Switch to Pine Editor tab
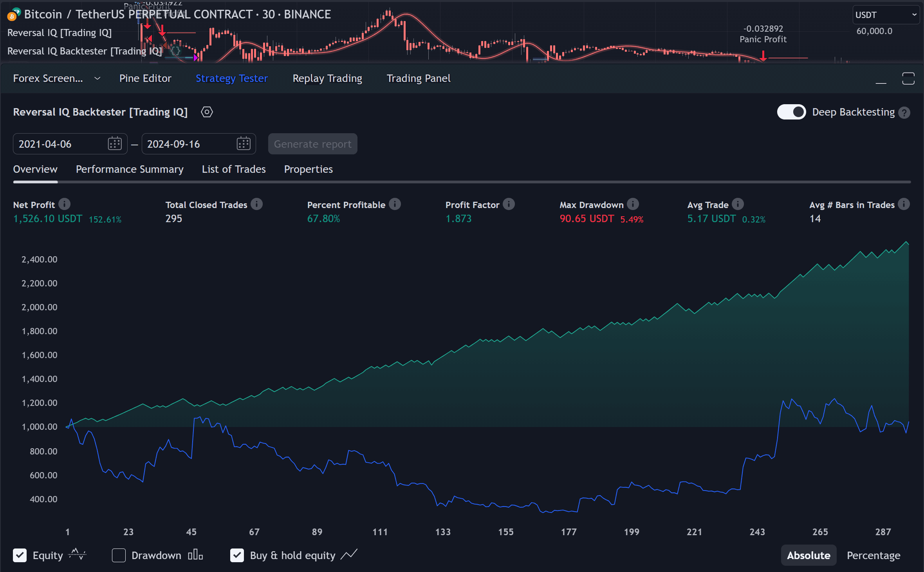The image size is (924, 572). pos(145,78)
